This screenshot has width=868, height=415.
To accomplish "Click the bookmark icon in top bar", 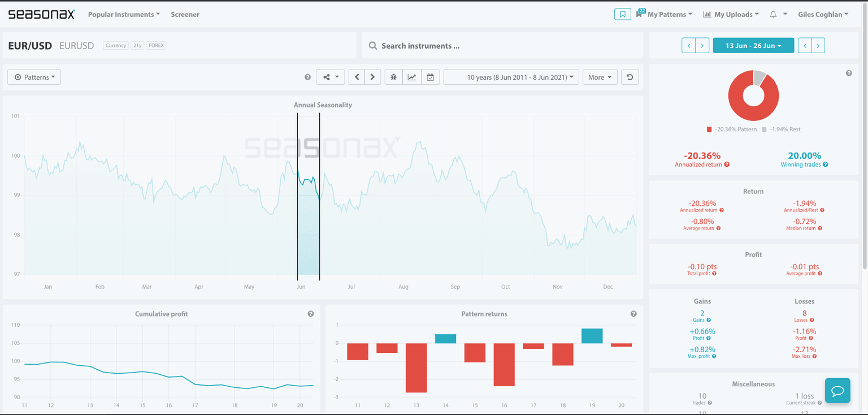I will tap(622, 14).
